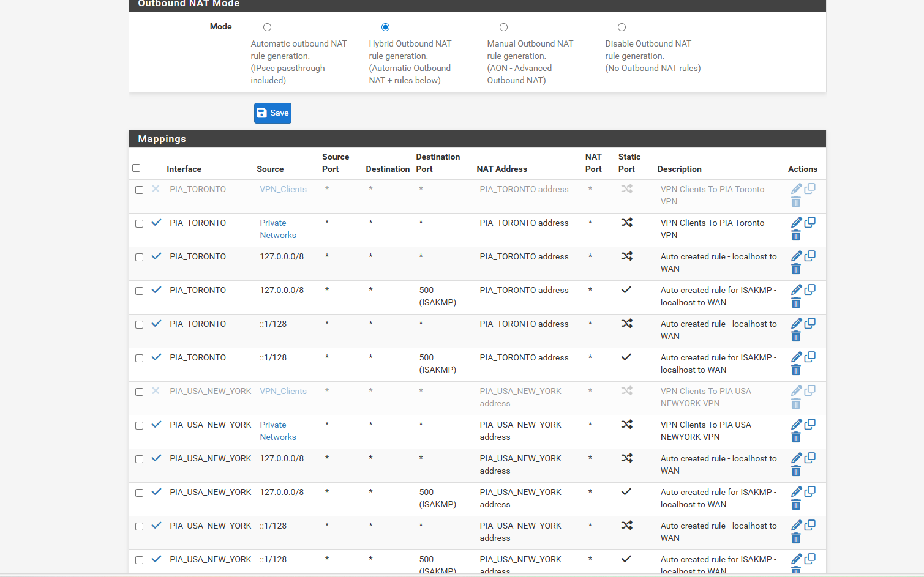Select Automatic outbound NAT rule generation mode
924x577 pixels.
(x=267, y=28)
